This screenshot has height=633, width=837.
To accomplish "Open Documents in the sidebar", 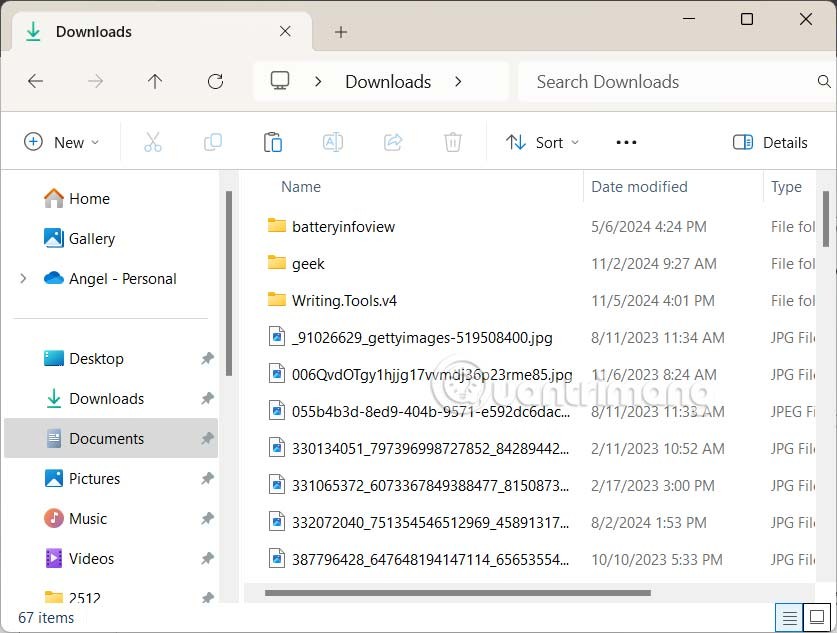I will (x=106, y=438).
